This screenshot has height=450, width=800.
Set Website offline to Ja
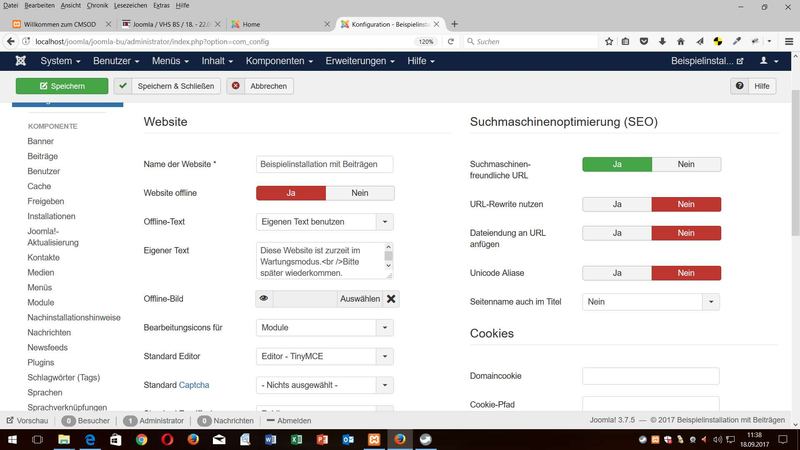click(291, 193)
